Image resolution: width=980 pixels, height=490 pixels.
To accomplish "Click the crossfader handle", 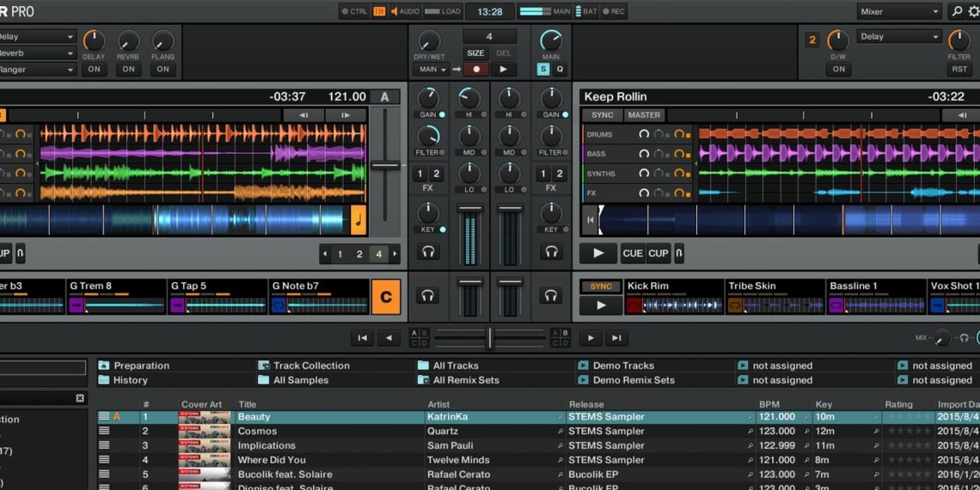I will [x=490, y=338].
